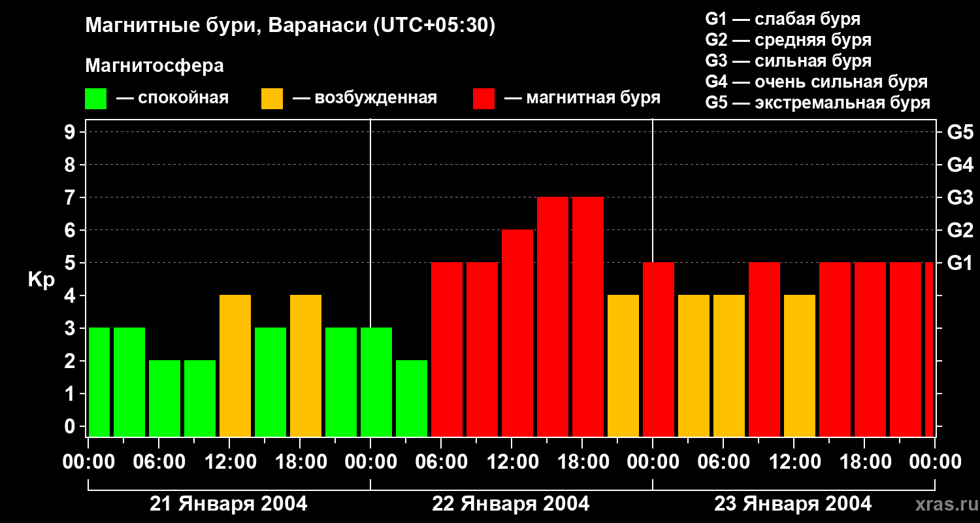Click the green Kp 2 bar on 22 January
Viewport: 980px width, 523px height.
point(412,399)
